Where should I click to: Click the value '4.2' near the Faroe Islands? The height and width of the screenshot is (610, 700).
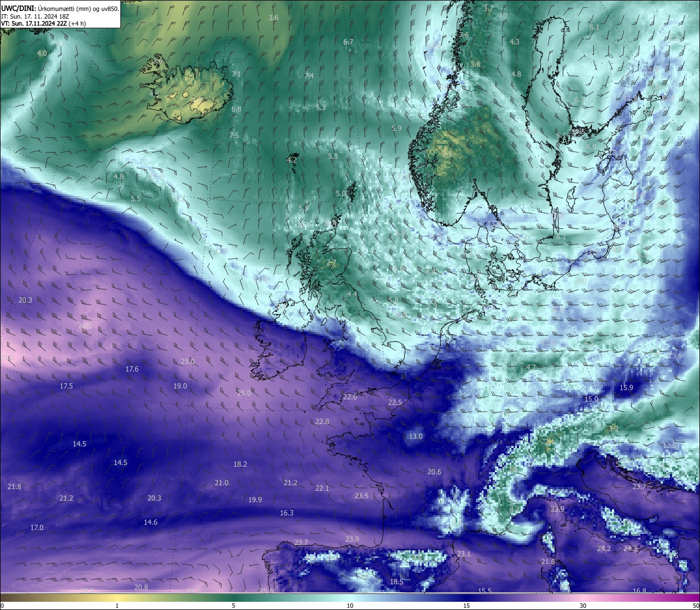[x=292, y=160]
